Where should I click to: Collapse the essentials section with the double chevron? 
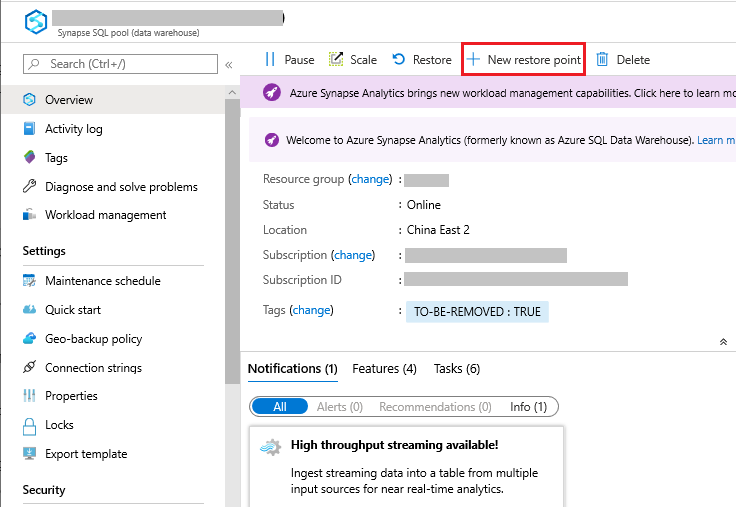pos(723,342)
